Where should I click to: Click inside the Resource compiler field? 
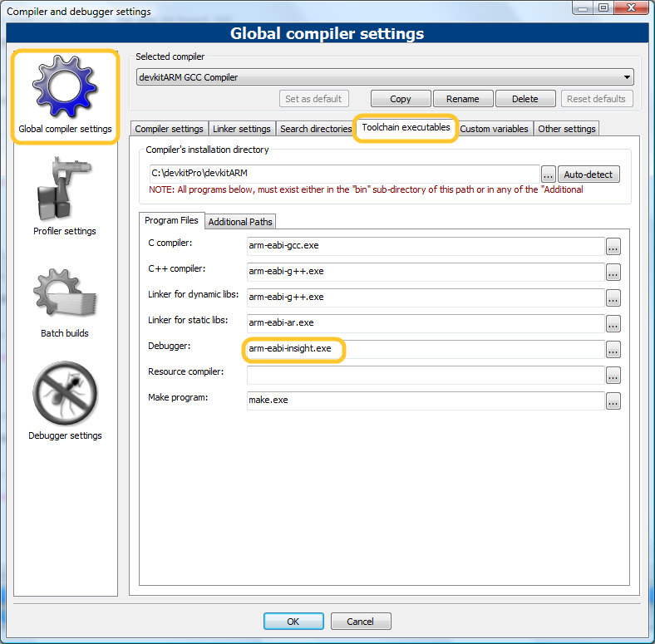click(425, 376)
